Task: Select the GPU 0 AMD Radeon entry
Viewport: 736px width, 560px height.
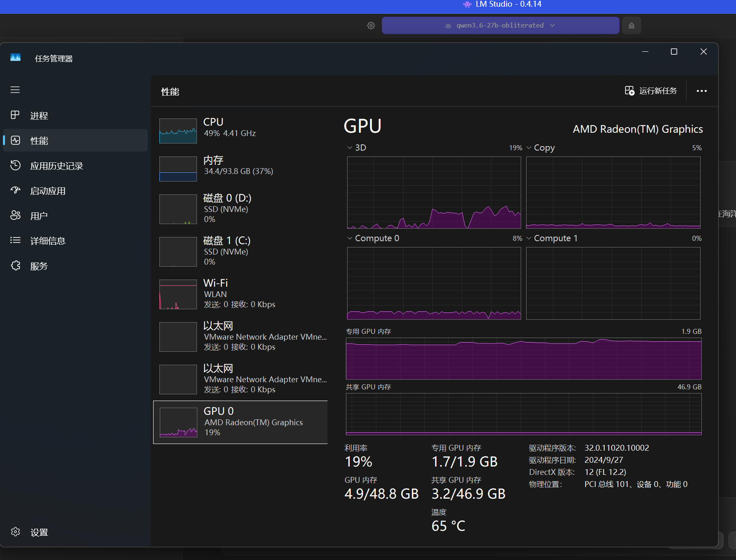Action: pos(240,422)
